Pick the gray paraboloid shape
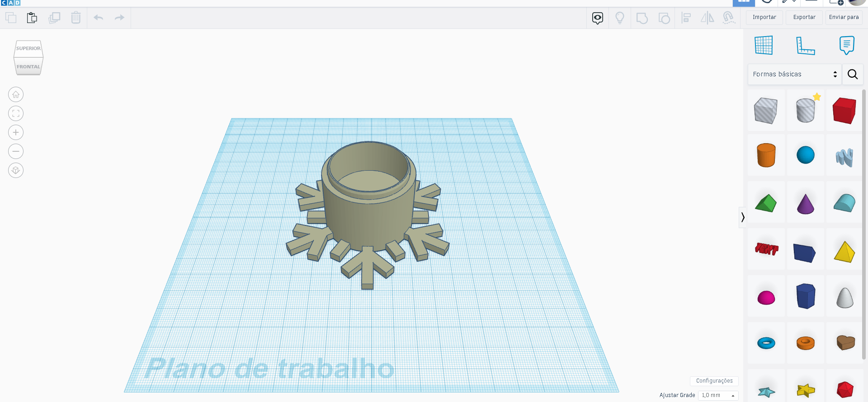 click(844, 297)
